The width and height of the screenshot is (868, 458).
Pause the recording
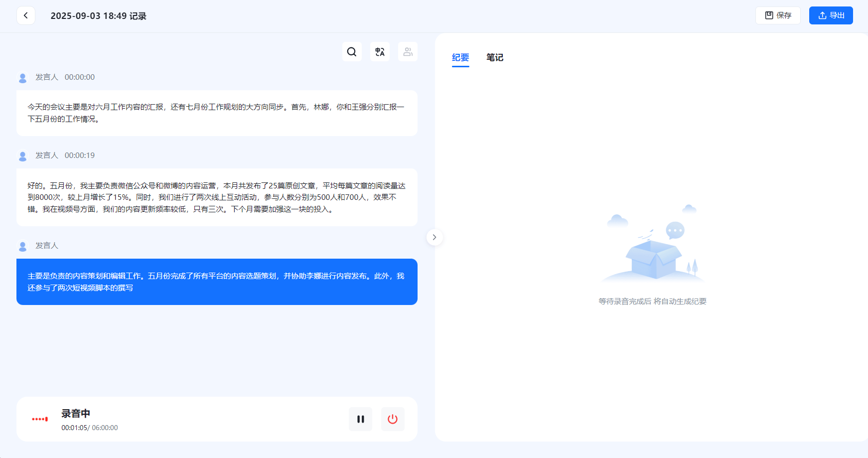coord(360,419)
